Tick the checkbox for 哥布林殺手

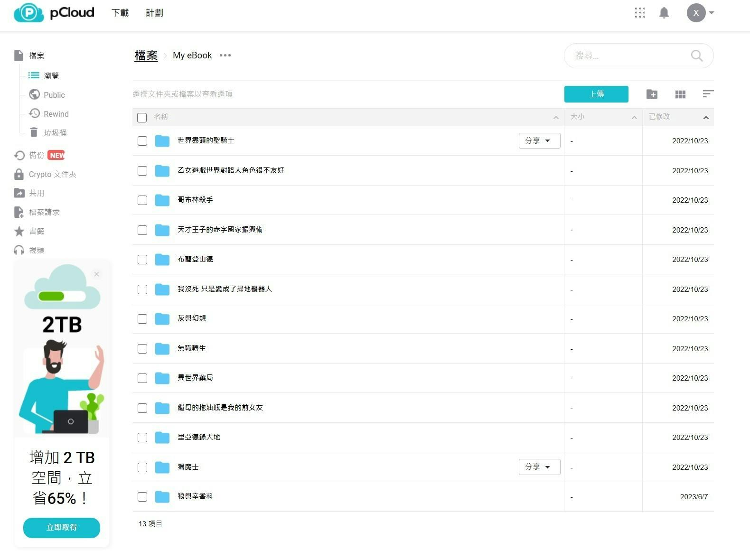[x=142, y=200]
